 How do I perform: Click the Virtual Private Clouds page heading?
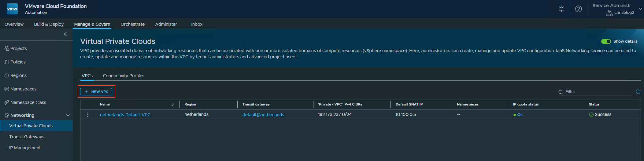118,41
